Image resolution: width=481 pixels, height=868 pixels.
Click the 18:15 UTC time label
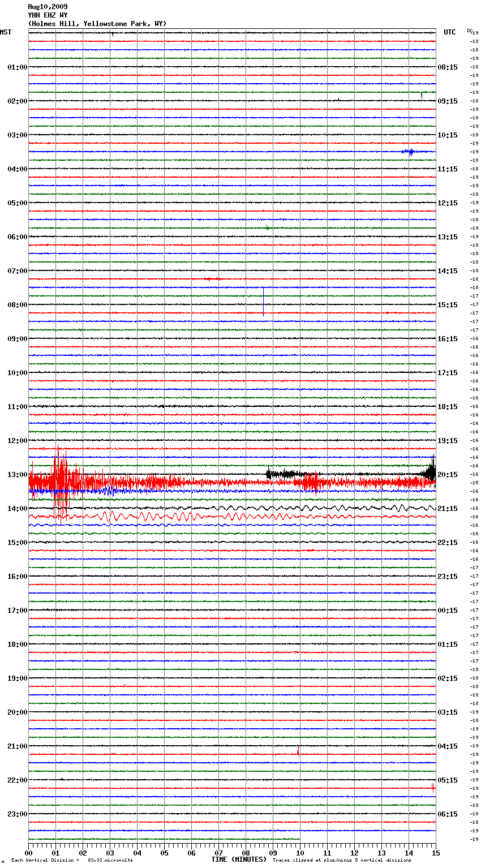pos(448,407)
